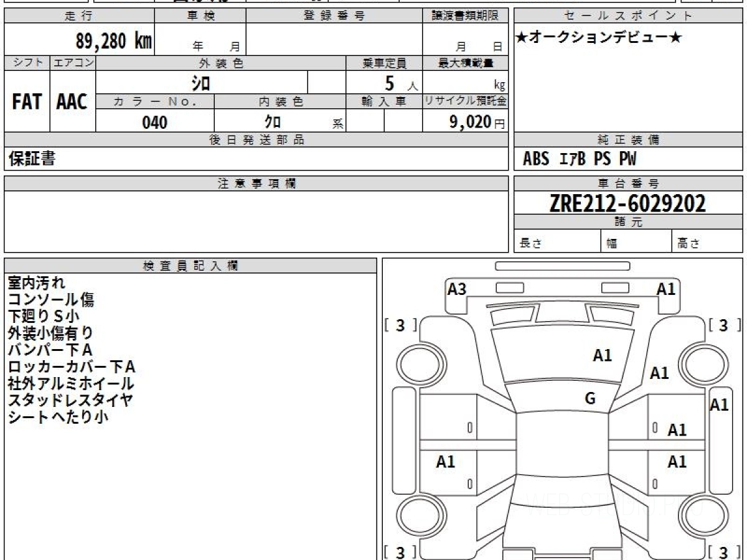The width and height of the screenshot is (747, 560).
Task: Click inspector note コンソール傷
Action: 51,300
